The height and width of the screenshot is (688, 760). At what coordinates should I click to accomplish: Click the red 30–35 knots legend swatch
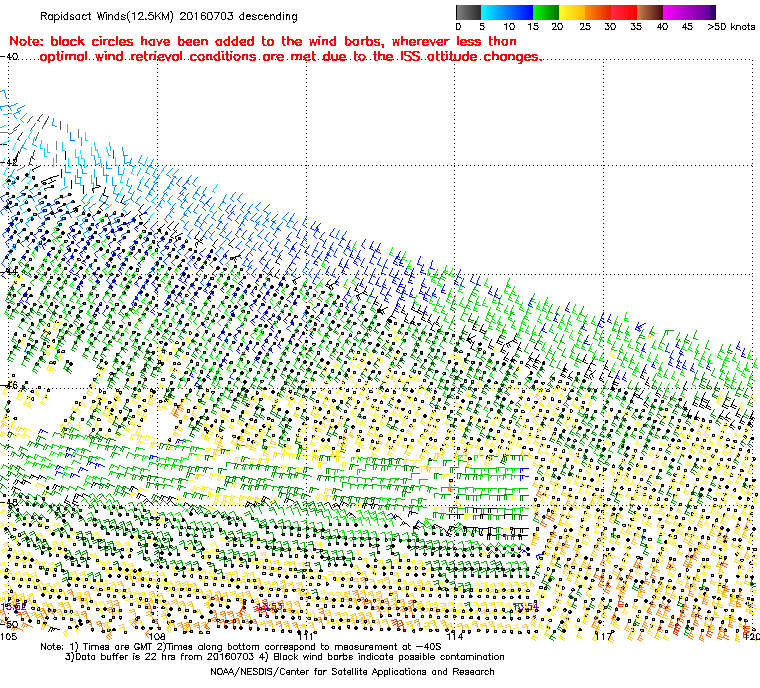point(624,12)
